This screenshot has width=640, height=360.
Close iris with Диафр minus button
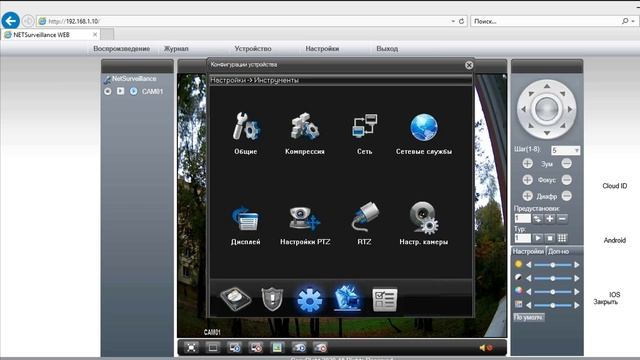tap(567, 196)
